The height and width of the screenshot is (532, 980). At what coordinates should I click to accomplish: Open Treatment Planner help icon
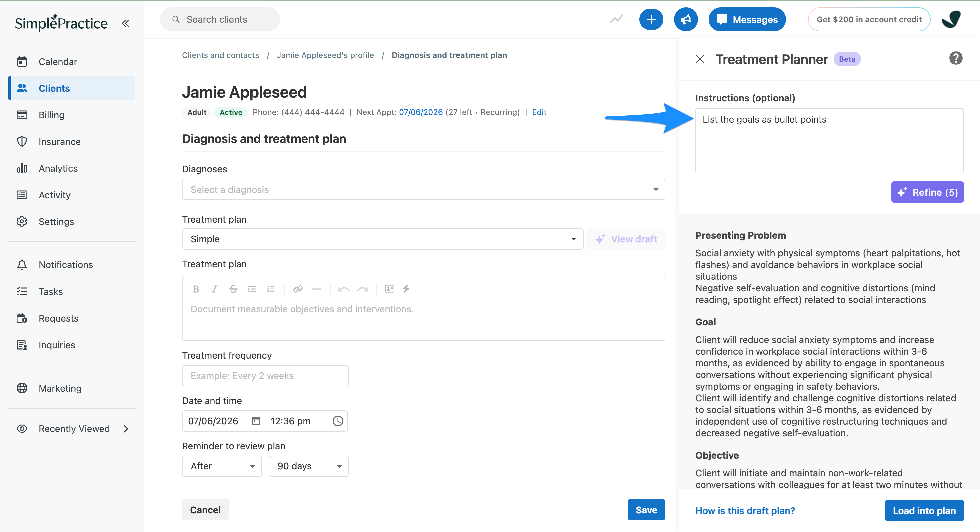pyautogui.click(x=956, y=58)
